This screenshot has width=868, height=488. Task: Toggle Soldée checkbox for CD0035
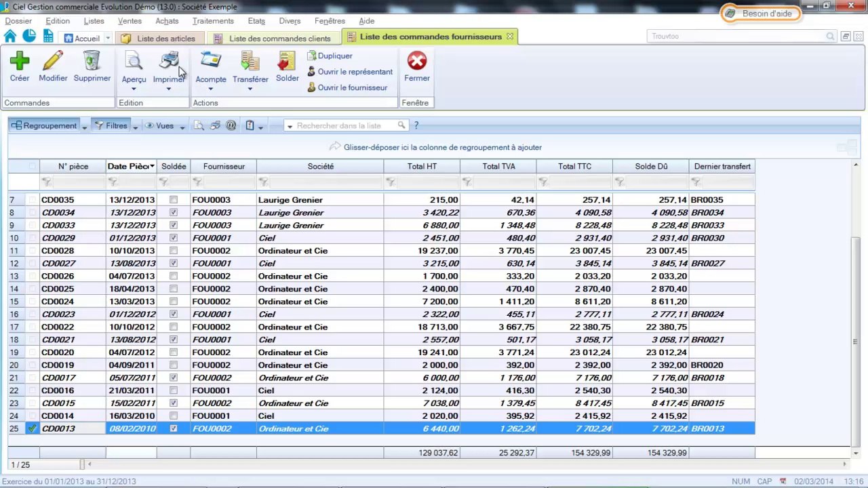[174, 200]
